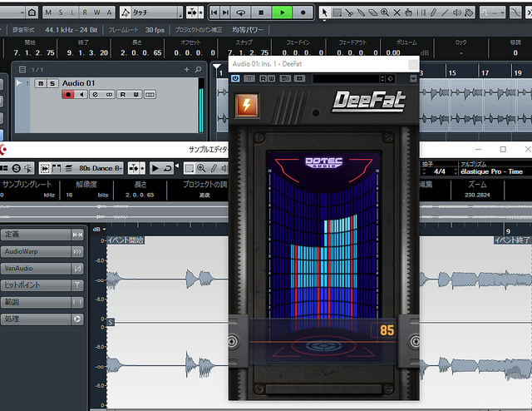
Task: Toggle DeeFat plugin power bypass button
Action: [235, 78]
